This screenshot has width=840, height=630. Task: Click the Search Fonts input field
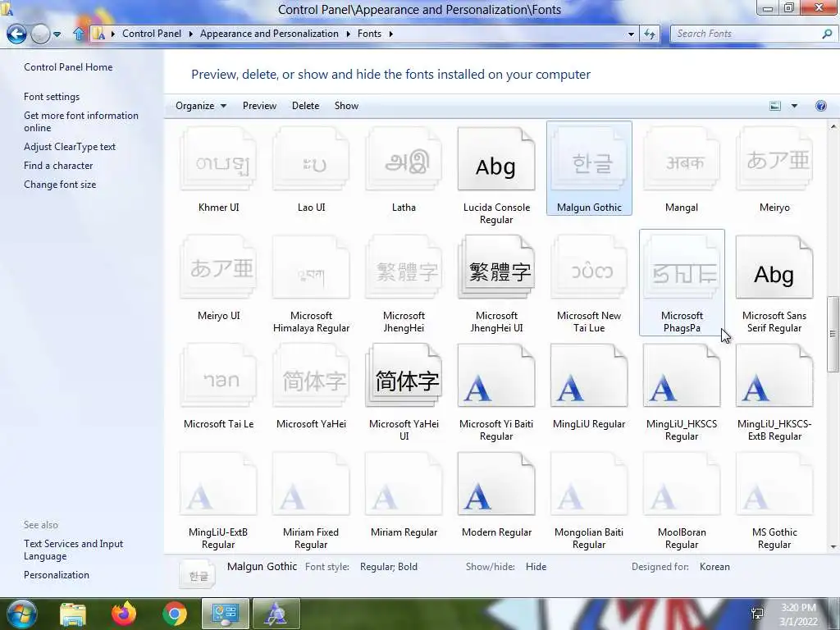point(747,34)
